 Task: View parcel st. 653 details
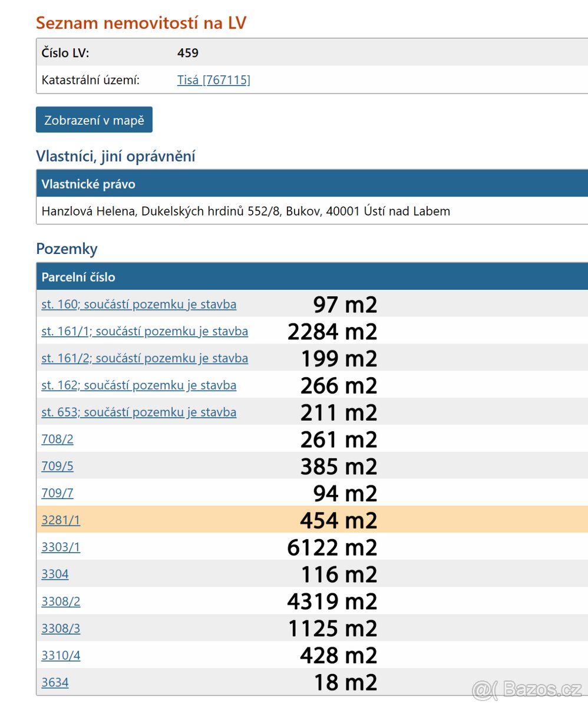pos(138,412)
